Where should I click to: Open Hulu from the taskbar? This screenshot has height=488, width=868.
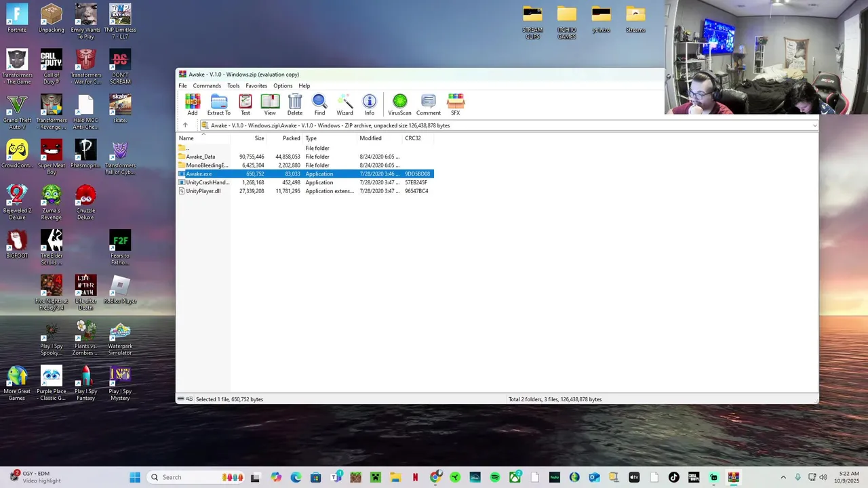[x=555, y=477]
